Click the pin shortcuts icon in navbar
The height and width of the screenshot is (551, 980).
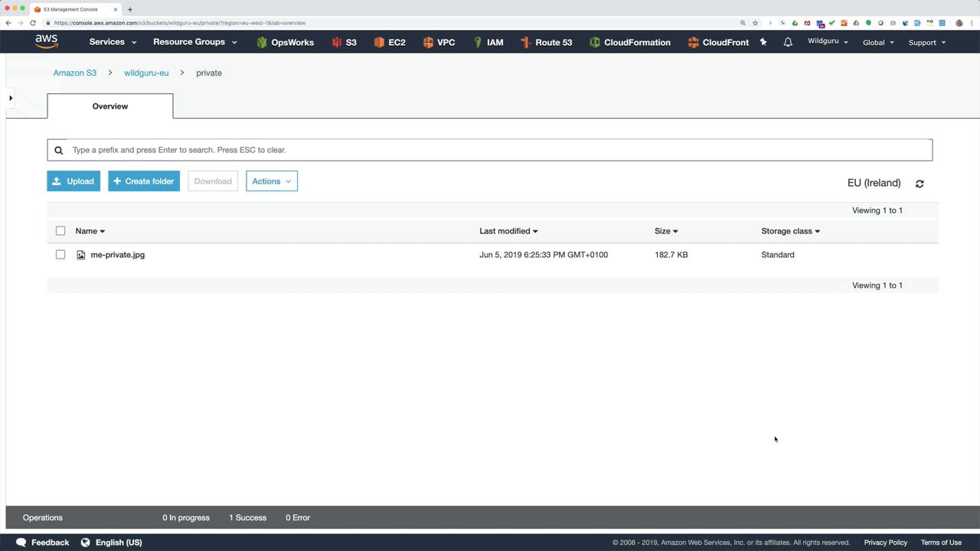(763, 42)
